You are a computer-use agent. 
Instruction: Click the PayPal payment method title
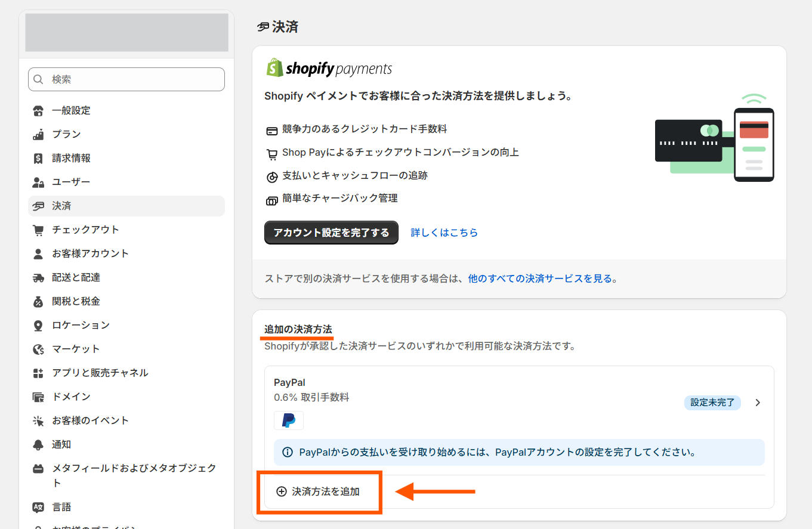pos(289,382)
